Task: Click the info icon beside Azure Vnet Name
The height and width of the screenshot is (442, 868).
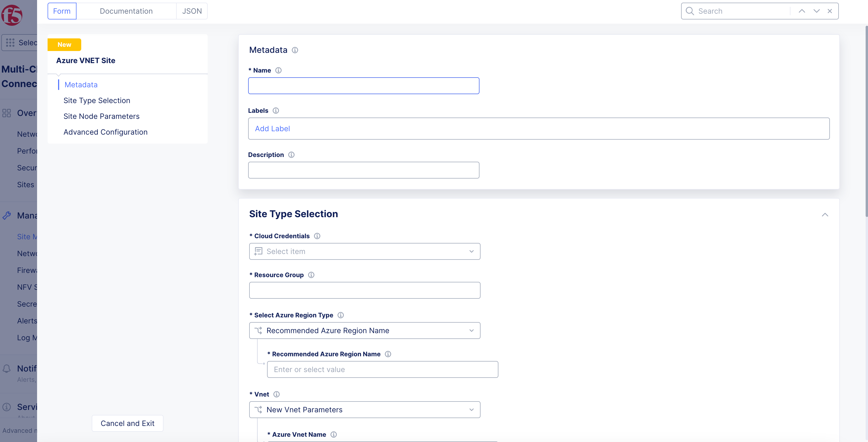Action: [333, 434]
